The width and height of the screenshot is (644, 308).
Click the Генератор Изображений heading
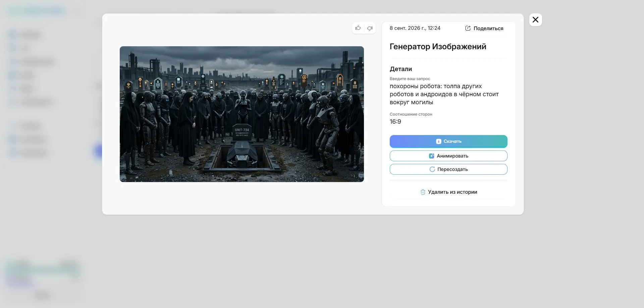tap(438, 47)
